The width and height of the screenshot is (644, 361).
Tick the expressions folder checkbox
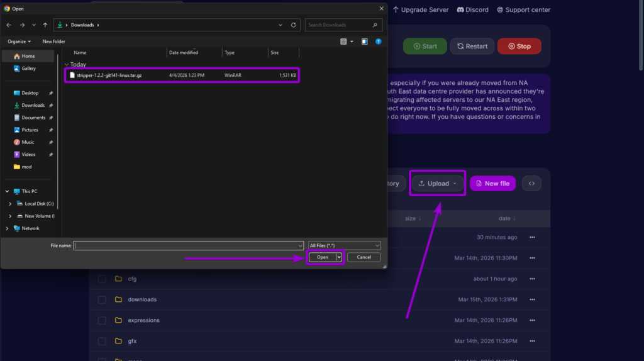coord(102,321)
